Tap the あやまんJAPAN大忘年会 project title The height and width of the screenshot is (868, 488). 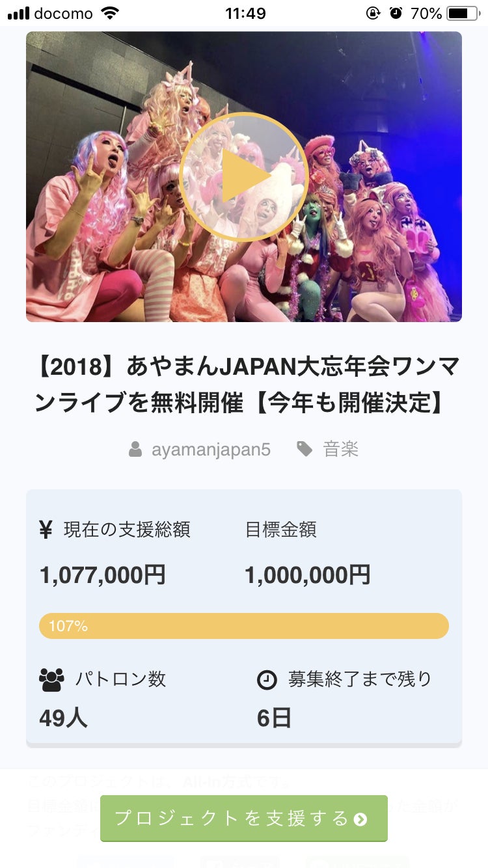247,385
